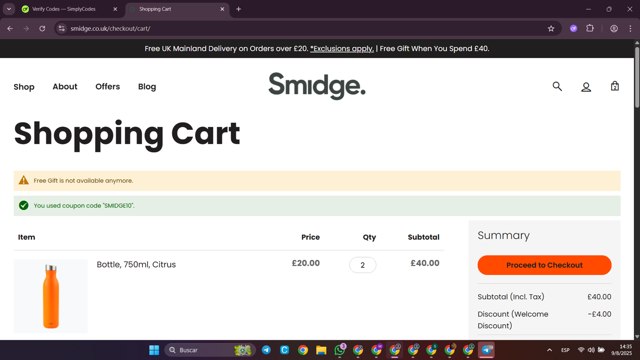The height and width of the screenshot is (360, 640).
Task: Open the browser extensions puzzle icon
Action: pyautogui.click(x=590, y=29)
